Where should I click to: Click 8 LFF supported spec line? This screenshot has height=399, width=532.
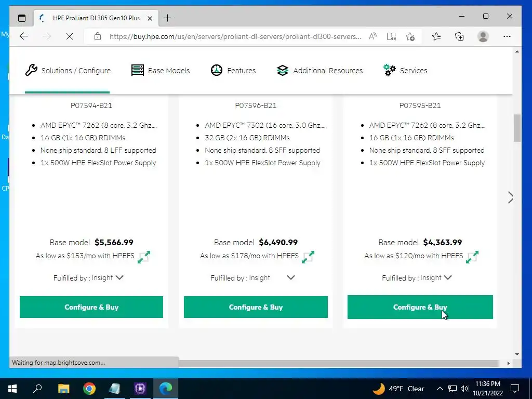[x=98, y=150]
